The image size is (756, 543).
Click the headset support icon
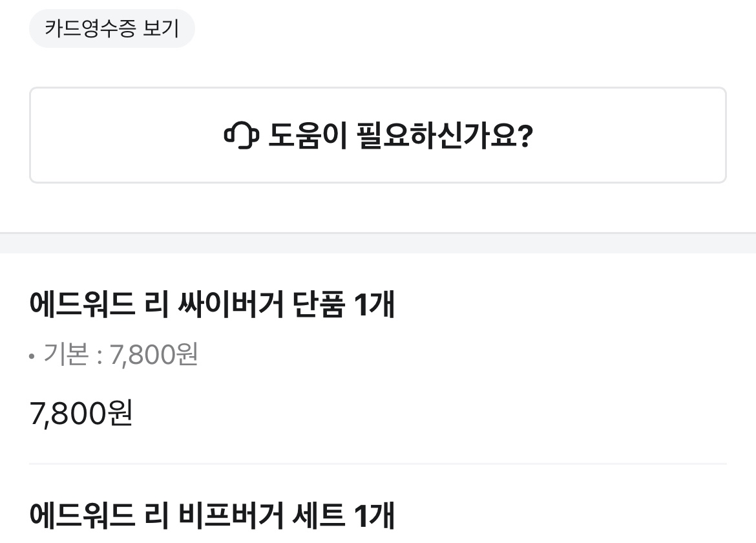241,136
